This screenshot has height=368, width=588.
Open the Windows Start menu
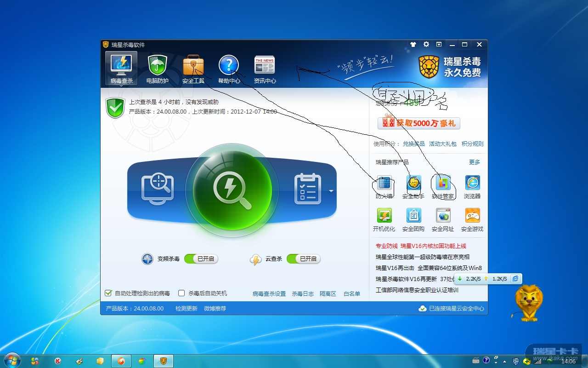coord(11,360)
